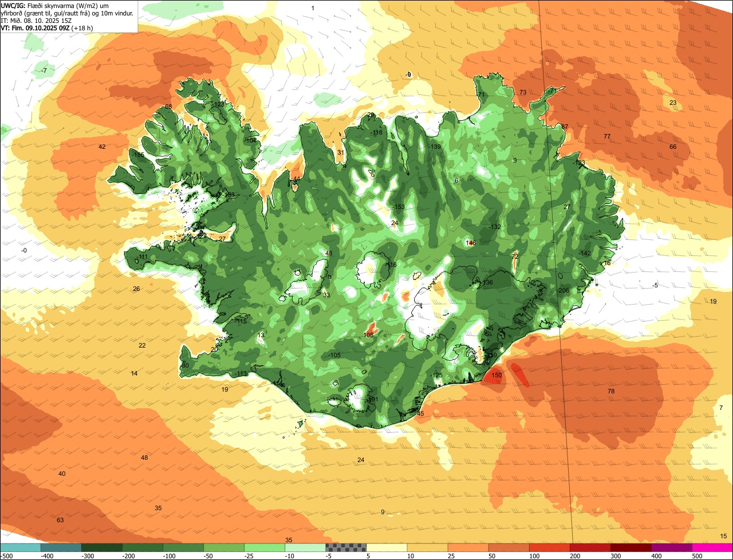Click the '77' value over the sea
Screen dimensions: 733x560
coord(607,136)
